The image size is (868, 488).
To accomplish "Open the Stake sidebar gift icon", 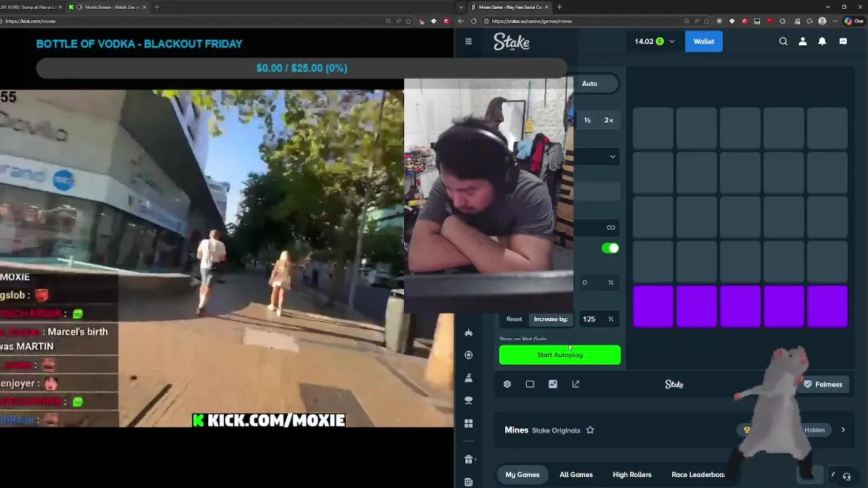I will pyautogui.click(x=469, y=460).
